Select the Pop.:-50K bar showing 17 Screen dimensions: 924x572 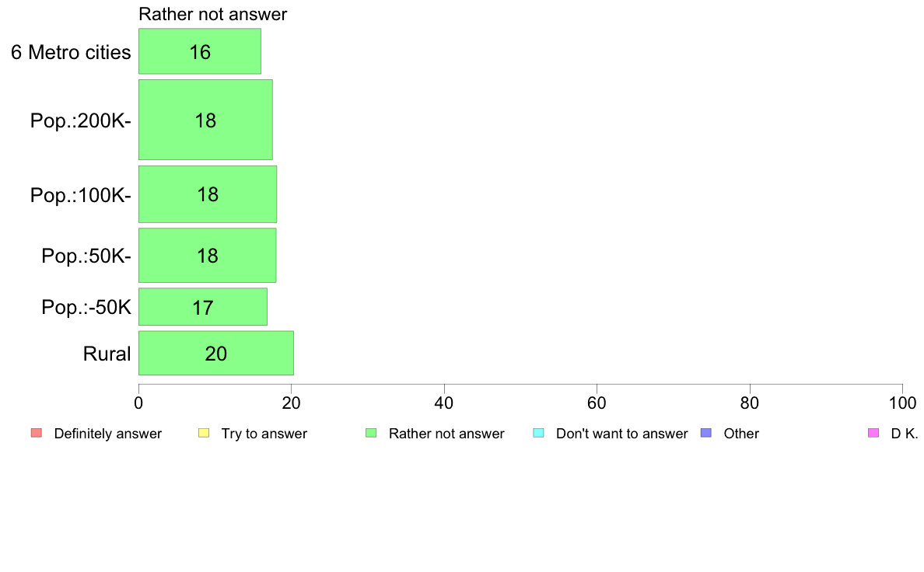203,307
